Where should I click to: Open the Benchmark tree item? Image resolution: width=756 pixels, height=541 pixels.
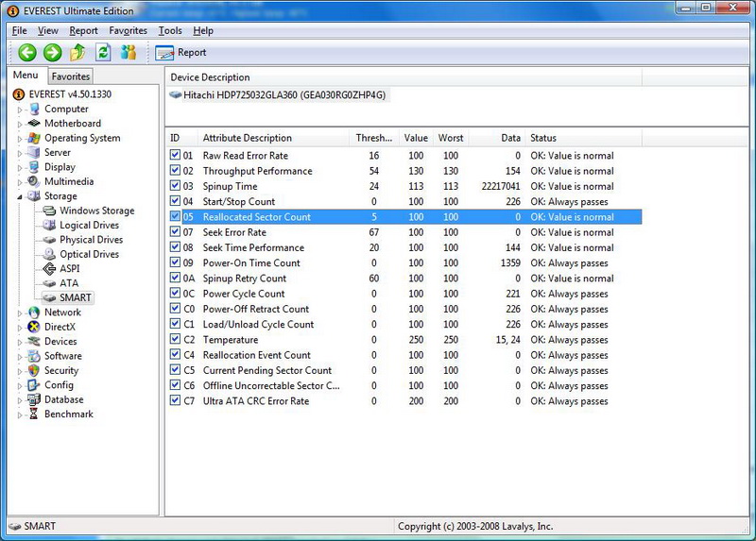click(x=68, y=414)
